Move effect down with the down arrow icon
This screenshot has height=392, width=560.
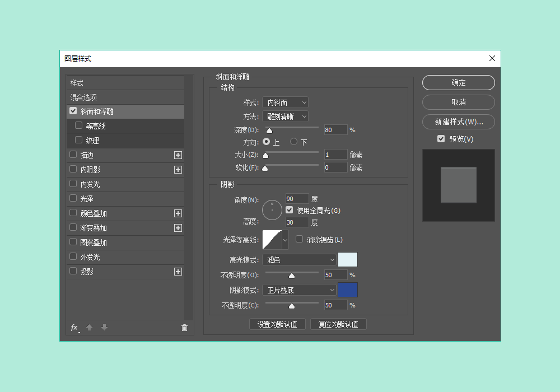(x=104, y=328)
